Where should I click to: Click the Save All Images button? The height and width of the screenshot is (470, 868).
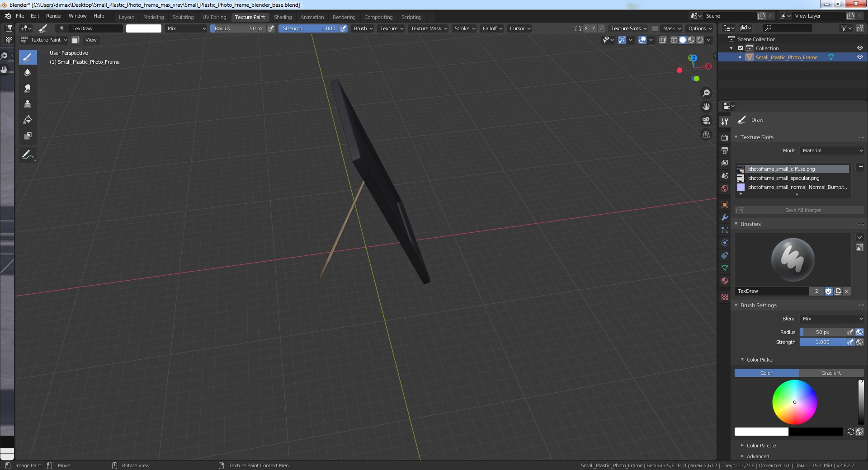click(799, 210)
